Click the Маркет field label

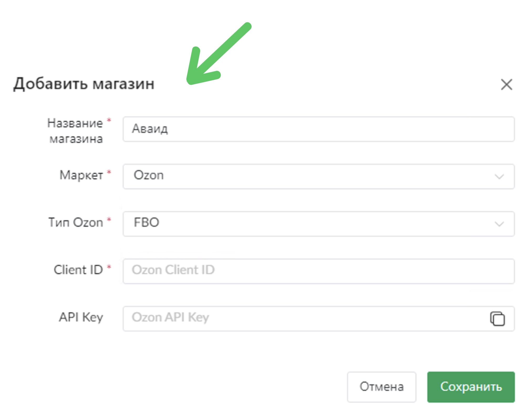click(81, 175)
